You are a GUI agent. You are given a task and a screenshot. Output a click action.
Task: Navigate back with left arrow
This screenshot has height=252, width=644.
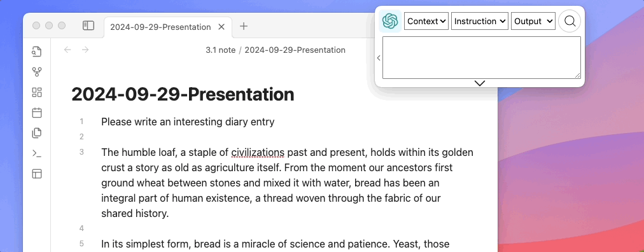[x=67, y=50]
